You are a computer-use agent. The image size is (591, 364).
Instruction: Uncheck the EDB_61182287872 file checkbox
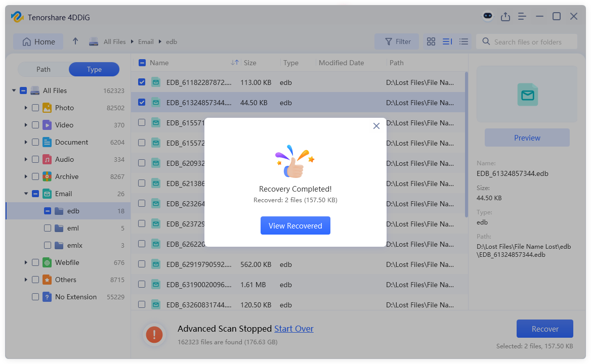[142, 82]
